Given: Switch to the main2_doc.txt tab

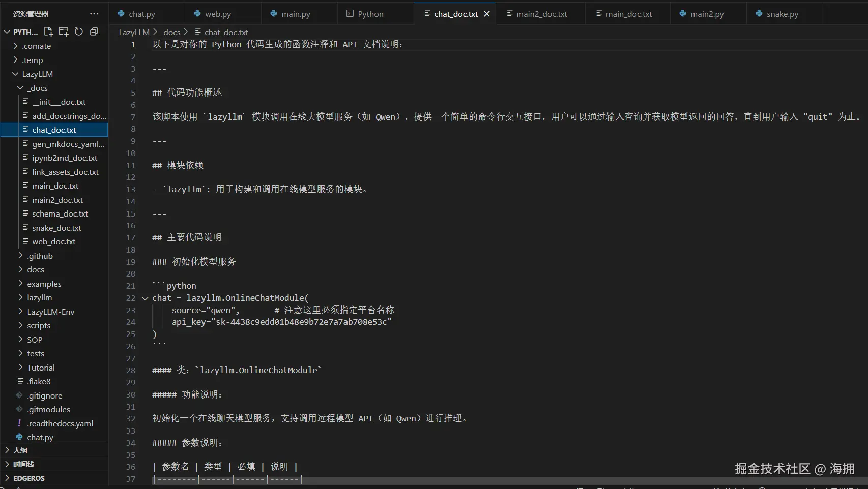Looking at the screenshot, I should pos(540,14).
